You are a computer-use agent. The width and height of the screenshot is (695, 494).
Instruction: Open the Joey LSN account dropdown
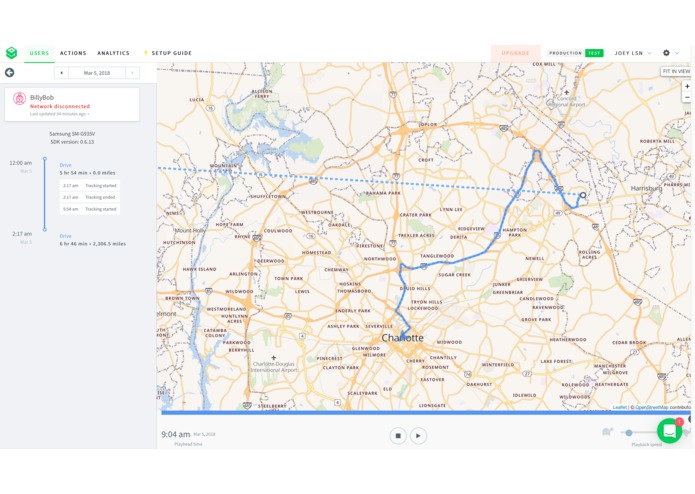633,53
